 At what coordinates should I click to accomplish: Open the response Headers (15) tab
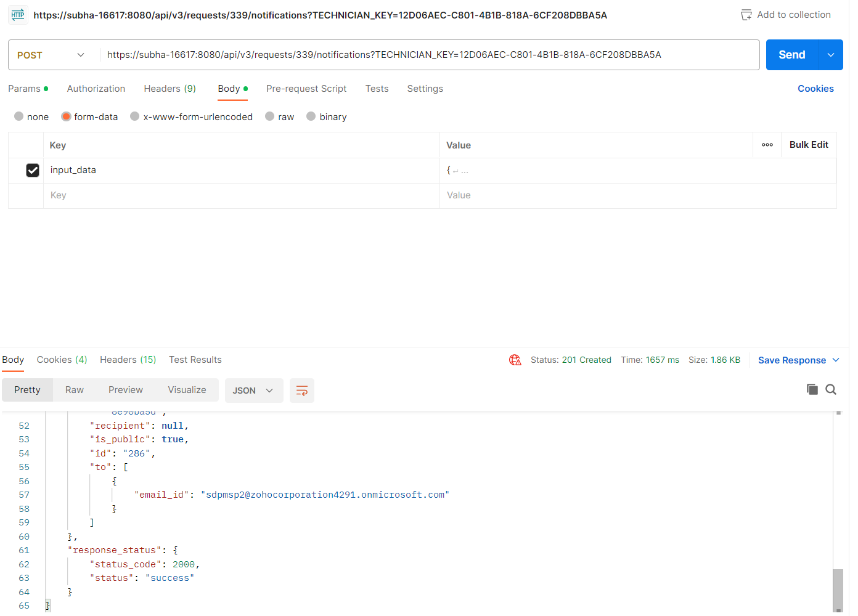tap(128, 360)
